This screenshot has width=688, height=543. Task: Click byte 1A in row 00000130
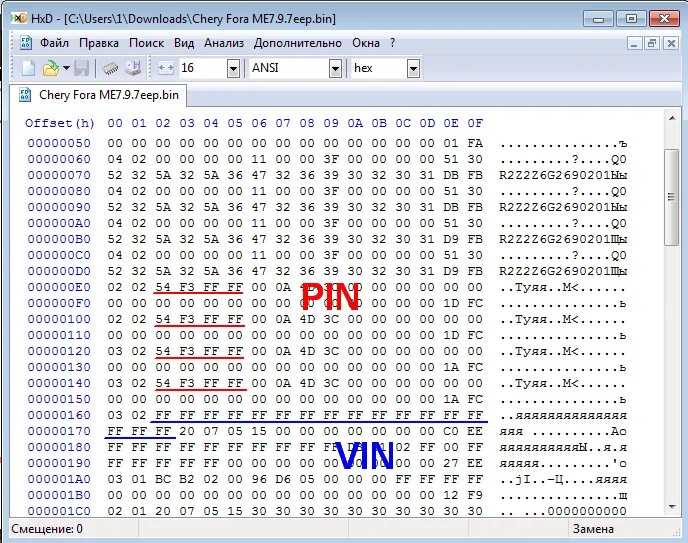tap(451, 368)
